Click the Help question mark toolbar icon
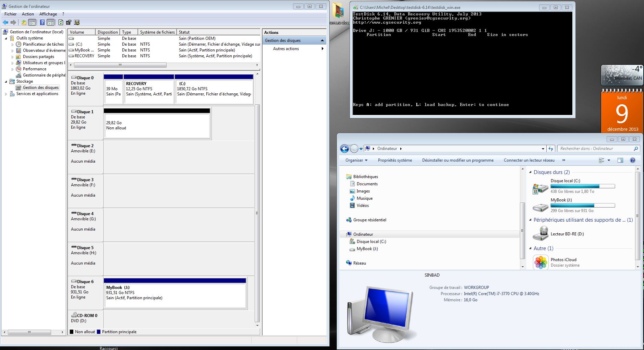 tap(42, 23)
